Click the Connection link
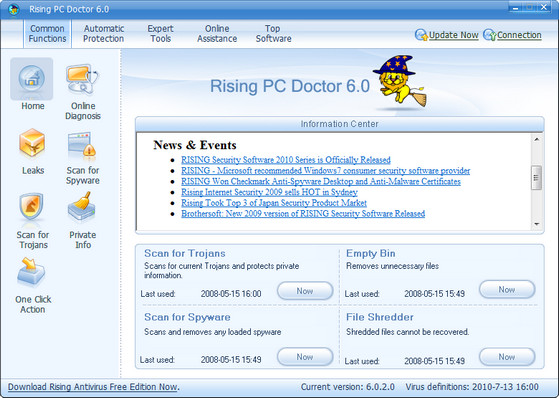The width and height of the screenshot is (559, 398). click(519, 35)
